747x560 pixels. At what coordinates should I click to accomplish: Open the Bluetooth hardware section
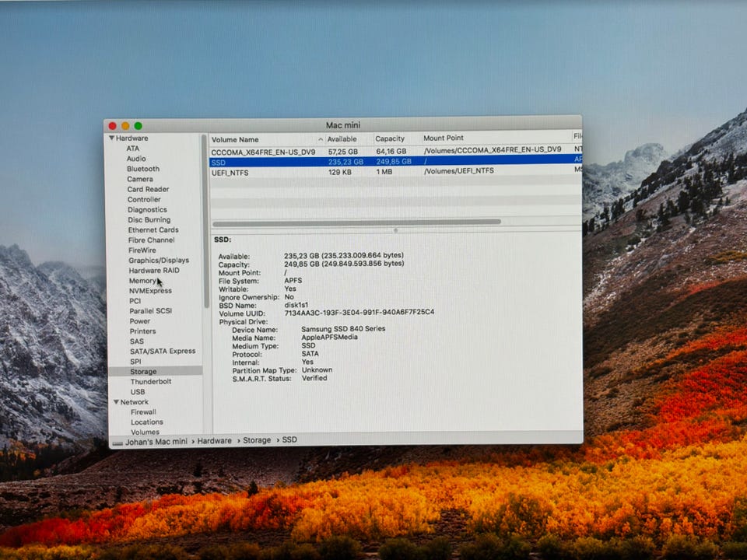click(143, 169)
